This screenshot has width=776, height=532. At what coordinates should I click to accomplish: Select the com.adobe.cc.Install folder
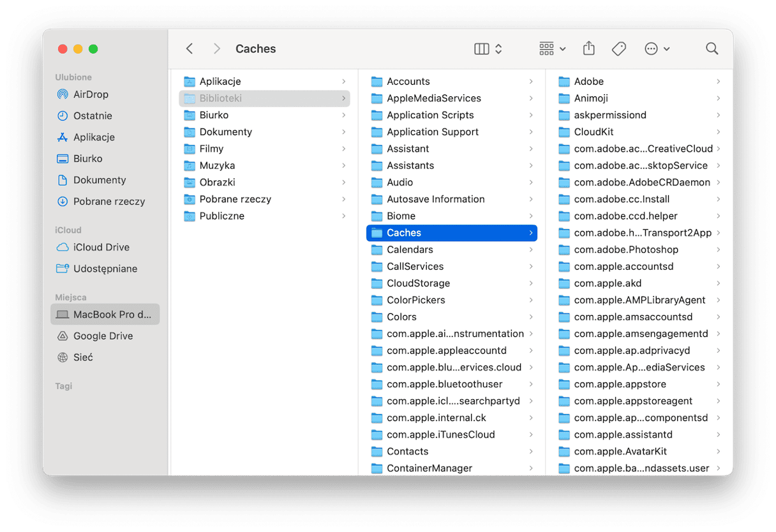[x=639, y=199]
